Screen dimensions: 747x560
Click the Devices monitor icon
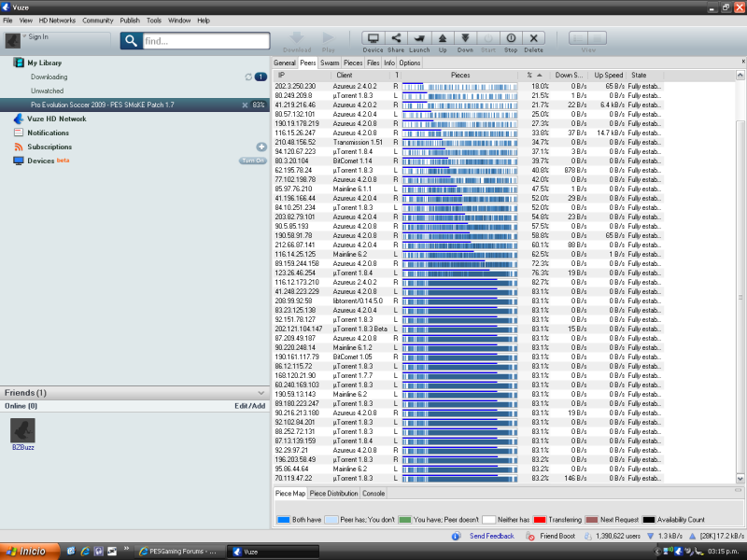[19, 161]
